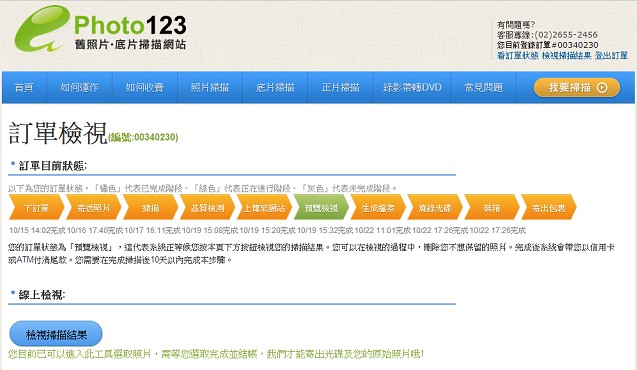Screen dimensions: 637x370
Task: Click the 訂單檢視 page heading
Action: pyautogui.click(x=58, y=133)
